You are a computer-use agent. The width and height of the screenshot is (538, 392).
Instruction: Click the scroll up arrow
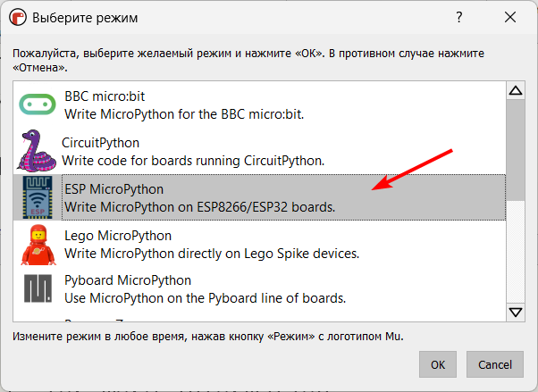click(x=516, y=90)
